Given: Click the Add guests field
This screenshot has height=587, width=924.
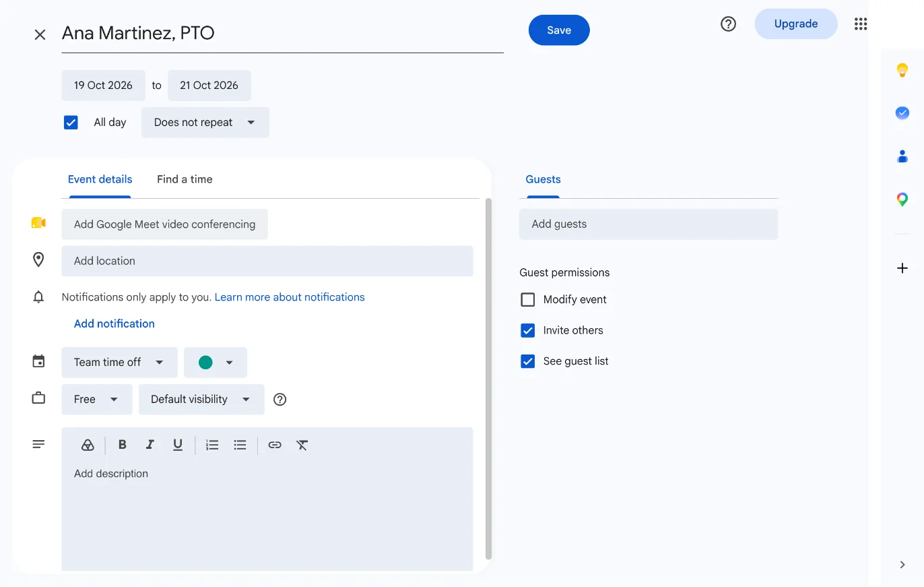Looking at the screenshot, I should [x=649, y=224].
